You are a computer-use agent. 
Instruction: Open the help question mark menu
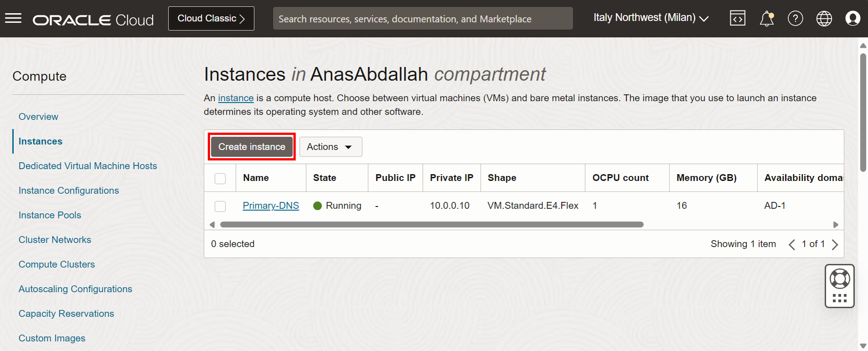796,19
